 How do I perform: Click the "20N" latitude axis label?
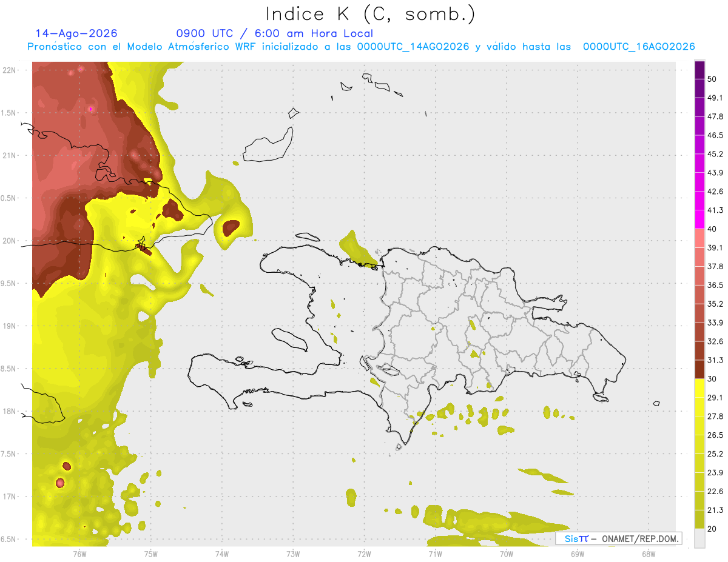coord(9,241)
